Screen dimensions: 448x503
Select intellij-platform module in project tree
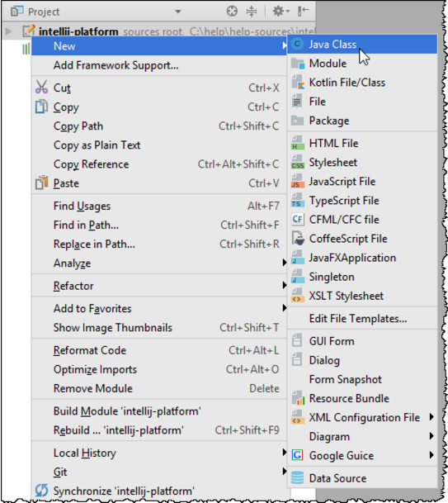pyautogui.click(x=78, y=31)
